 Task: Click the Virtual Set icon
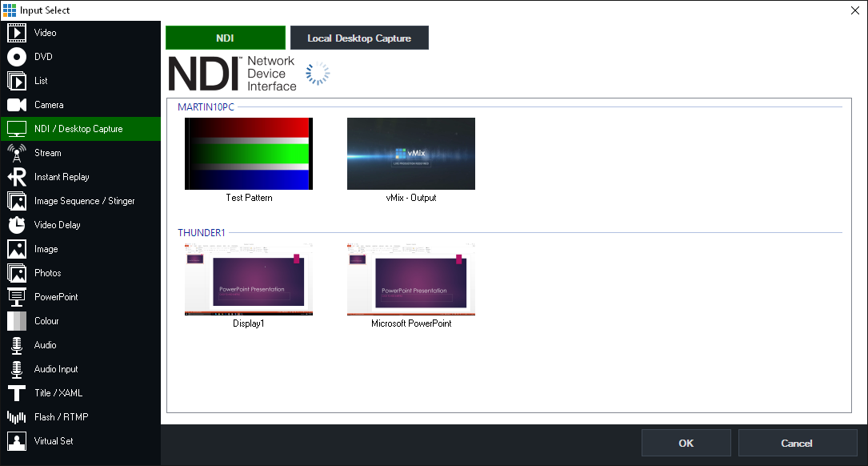coord(17,441)
